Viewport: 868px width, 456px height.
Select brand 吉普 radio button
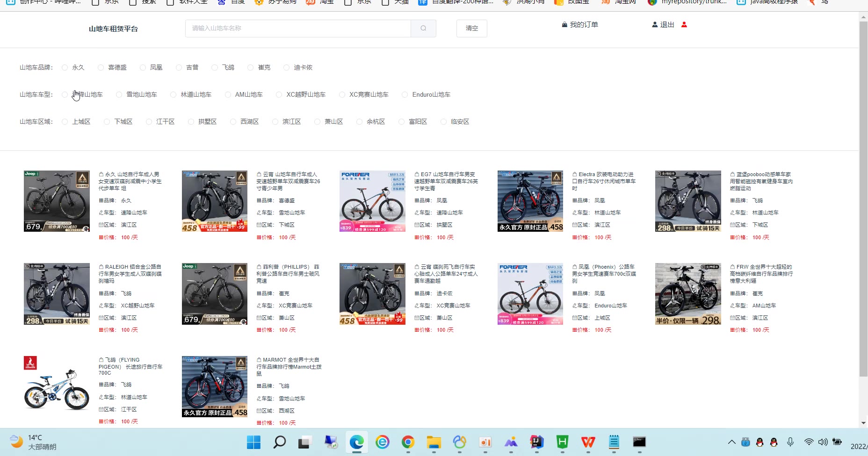tap(179, 68)
